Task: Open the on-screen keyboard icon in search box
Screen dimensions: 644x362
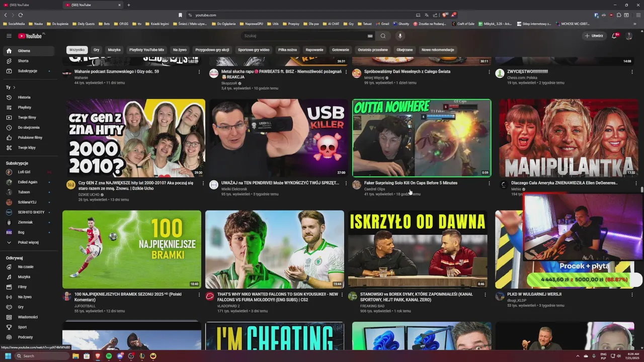Action: [370, 36]
